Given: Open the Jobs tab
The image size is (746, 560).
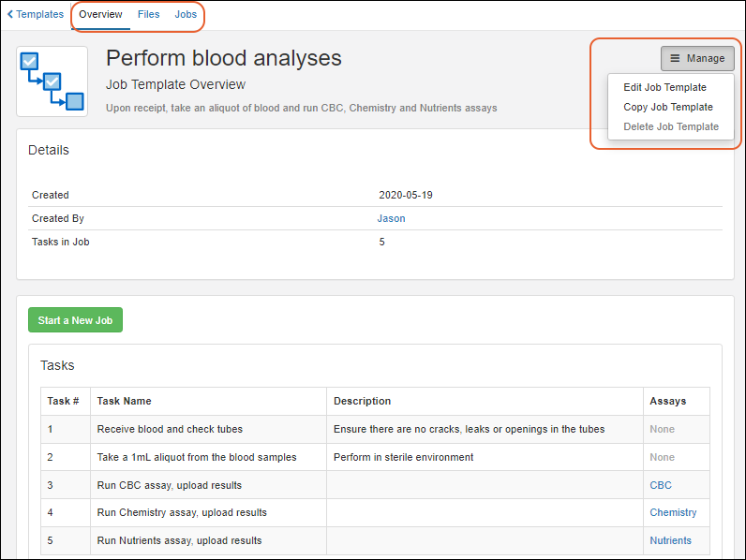Looking at the screenshot, I should [x=186, y=15].
